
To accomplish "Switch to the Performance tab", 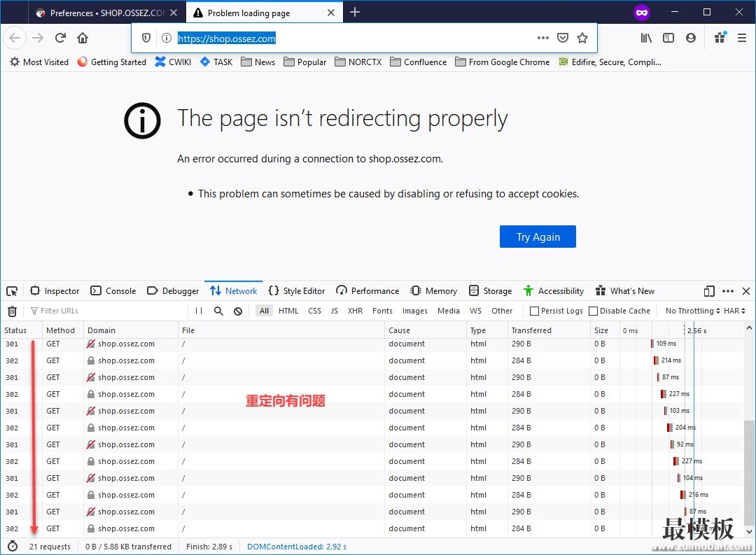I will (367, 291).
